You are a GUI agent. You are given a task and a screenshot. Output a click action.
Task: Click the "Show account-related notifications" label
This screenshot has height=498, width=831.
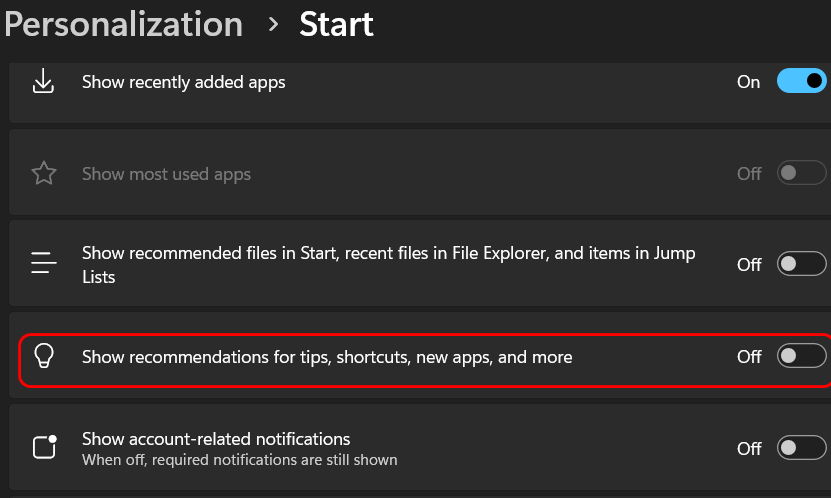[216, 439]
